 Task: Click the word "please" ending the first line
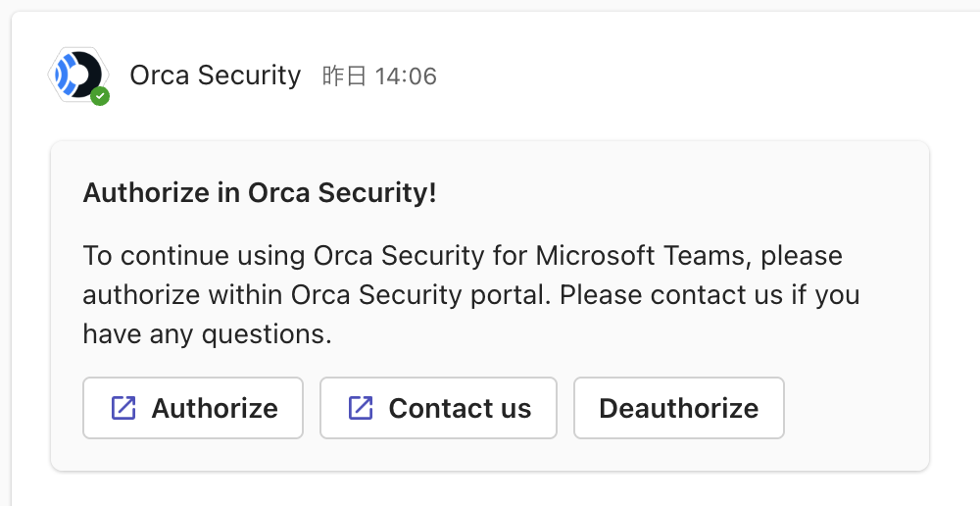coord(802,257)
